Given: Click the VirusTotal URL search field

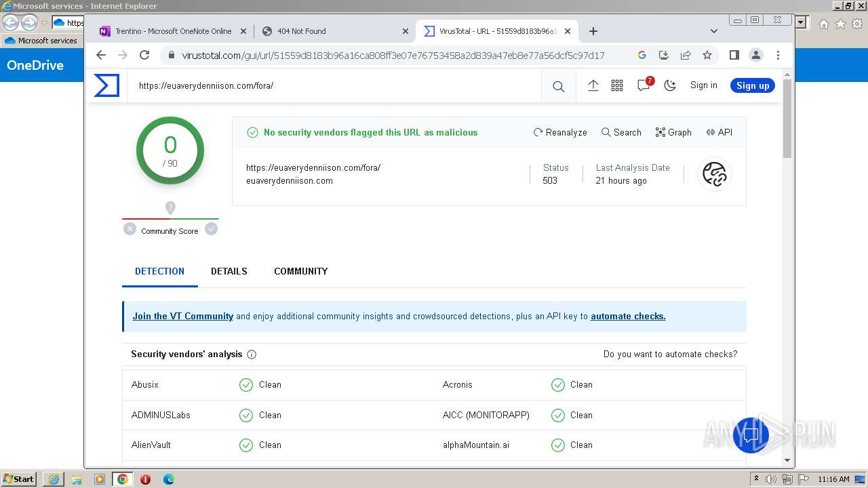Looking at the screenshot, I should 334,86.
